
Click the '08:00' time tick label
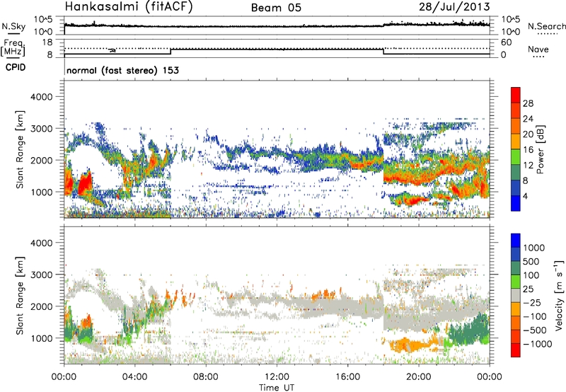tap(205, 377)
